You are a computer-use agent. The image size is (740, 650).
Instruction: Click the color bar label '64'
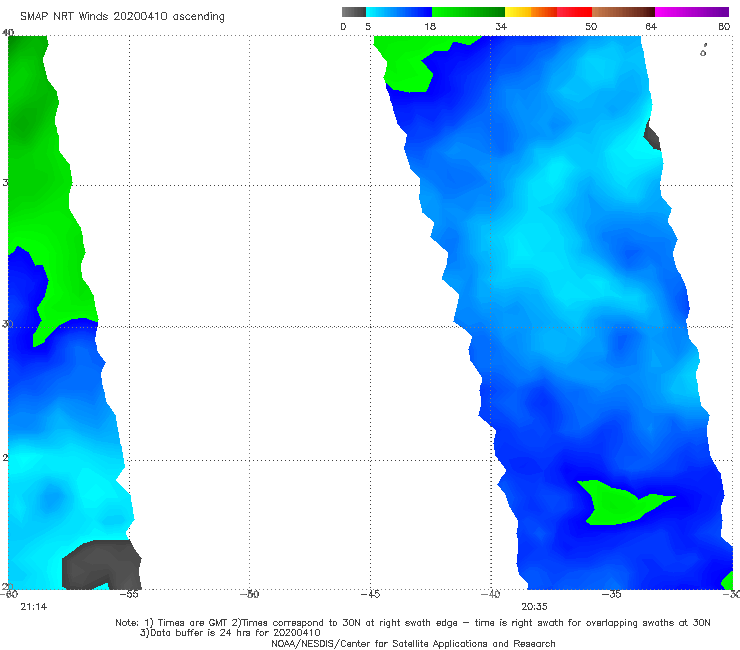pos(651,27)
